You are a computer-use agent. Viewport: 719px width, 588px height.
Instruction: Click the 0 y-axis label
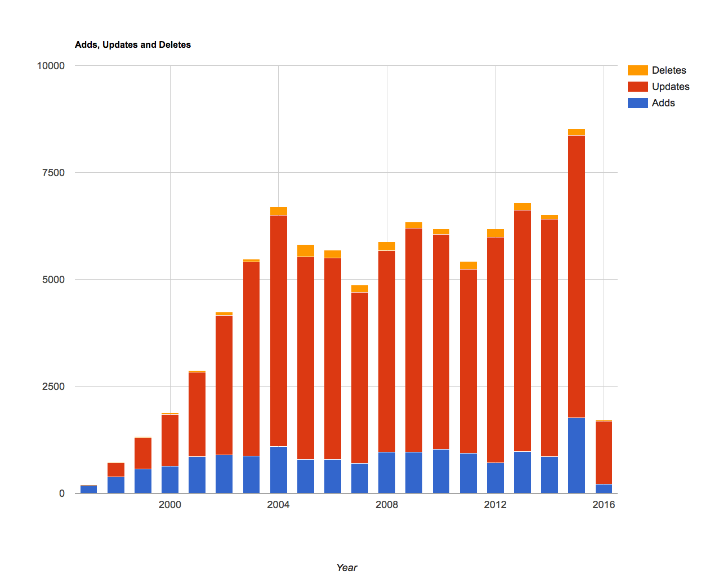point(62,493)
